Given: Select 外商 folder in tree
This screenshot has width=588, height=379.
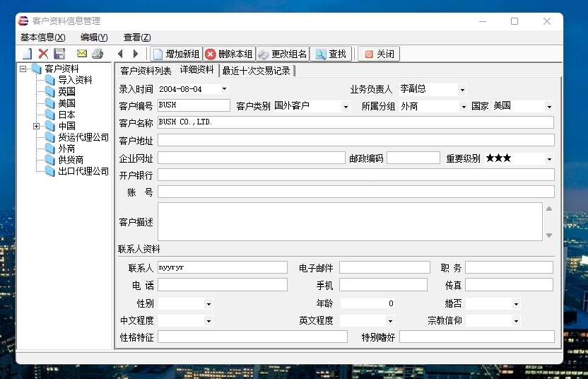Looking at the screenshot, I should (60, 148).
